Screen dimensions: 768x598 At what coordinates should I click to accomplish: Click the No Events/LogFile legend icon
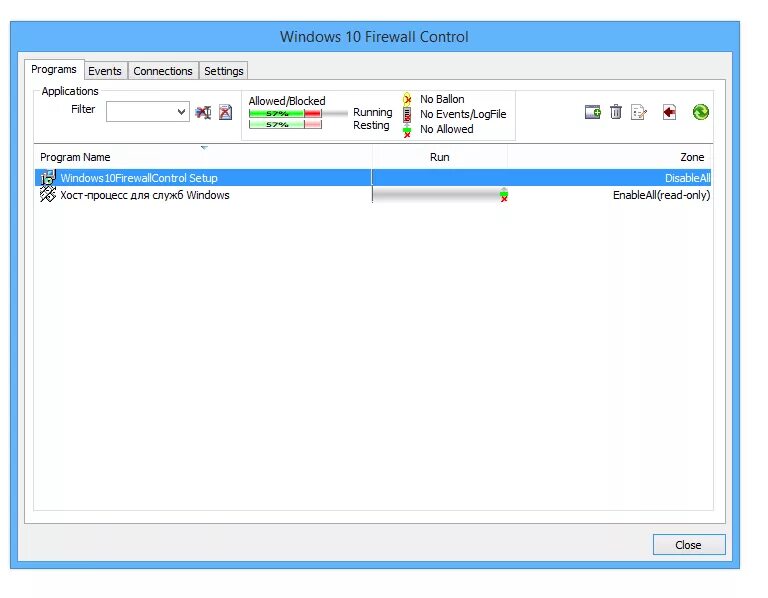(407, 115)
